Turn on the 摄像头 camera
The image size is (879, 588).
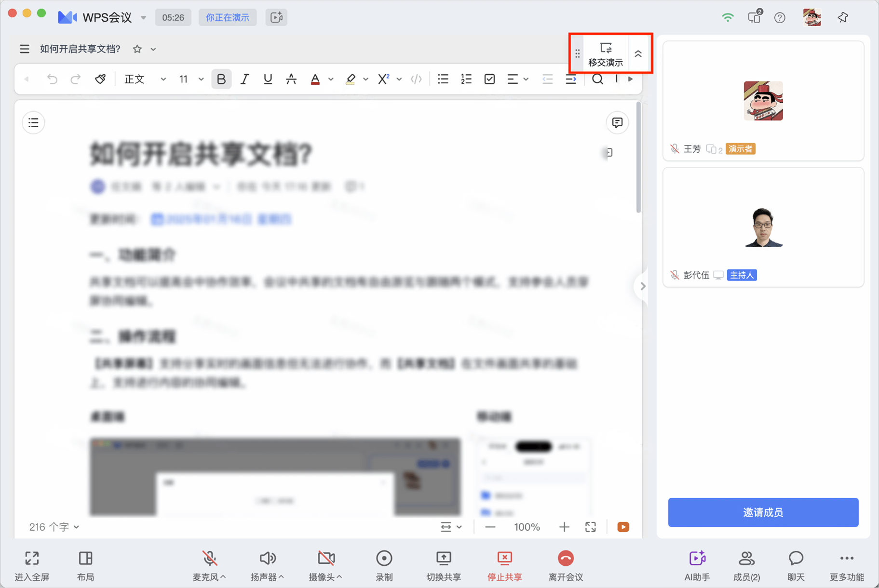click(326, 565)
